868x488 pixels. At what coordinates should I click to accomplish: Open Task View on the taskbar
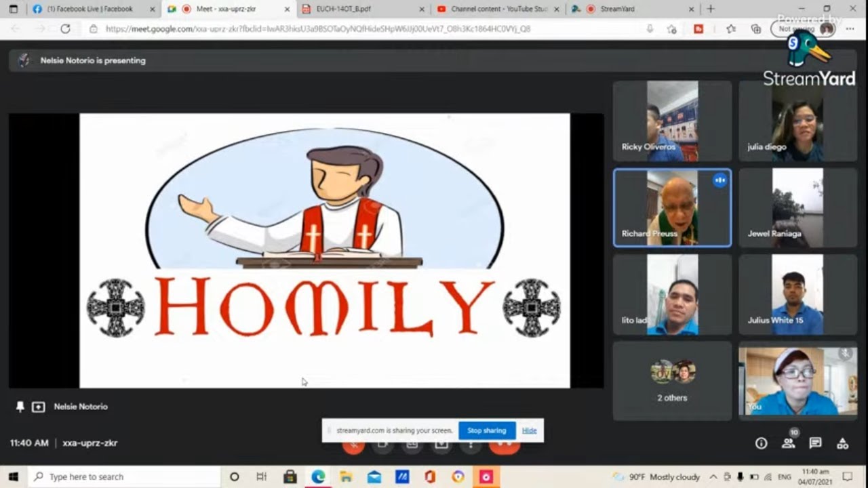coord(262,476)
